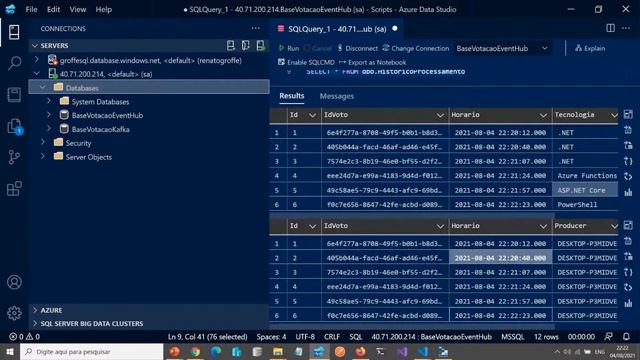Image resolution: width=640 pixels, height=360 pixels.
Task: Select the PowerShell cell in Tecnologia column
Action: pyautogui.click(x=585, y=204)
